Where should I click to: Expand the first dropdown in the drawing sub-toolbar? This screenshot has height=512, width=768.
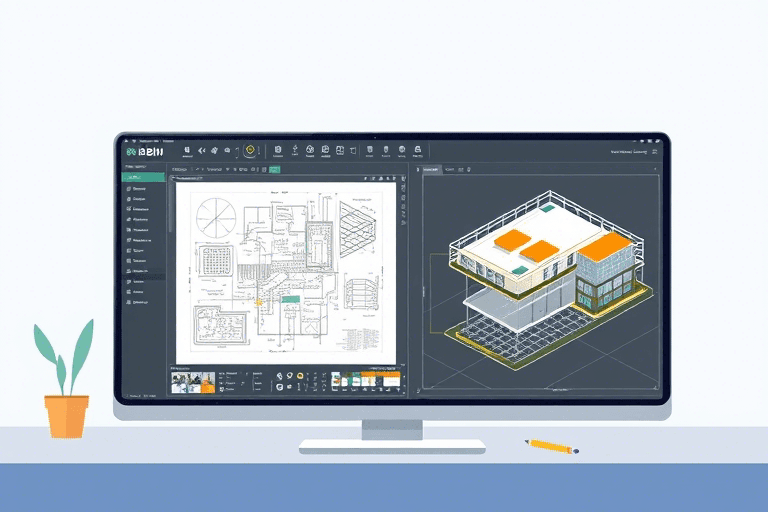181,172
